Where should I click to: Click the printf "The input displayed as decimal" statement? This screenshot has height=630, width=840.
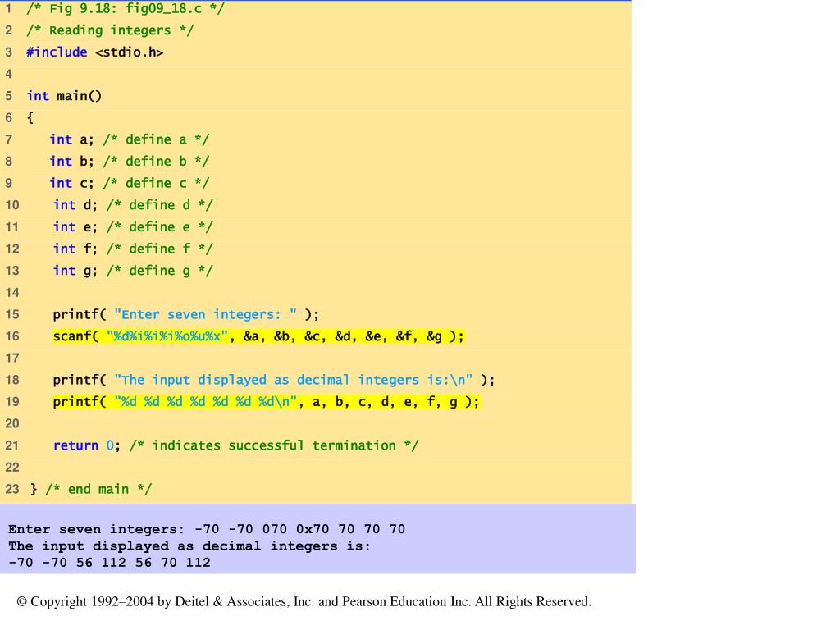tap(274, 381)
